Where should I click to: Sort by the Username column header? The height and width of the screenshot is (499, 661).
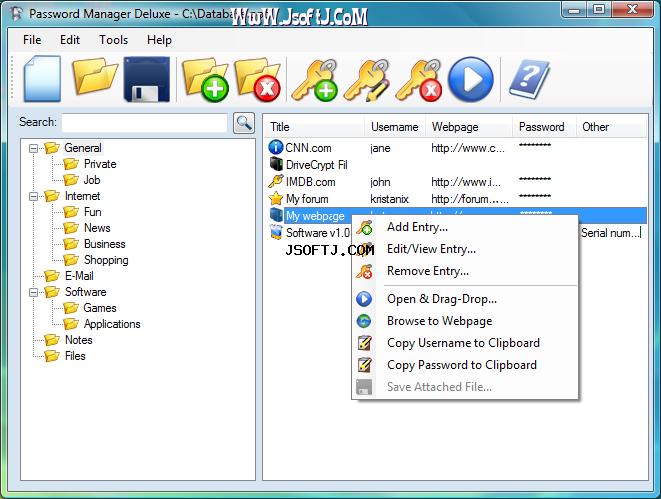coord(395,127)
